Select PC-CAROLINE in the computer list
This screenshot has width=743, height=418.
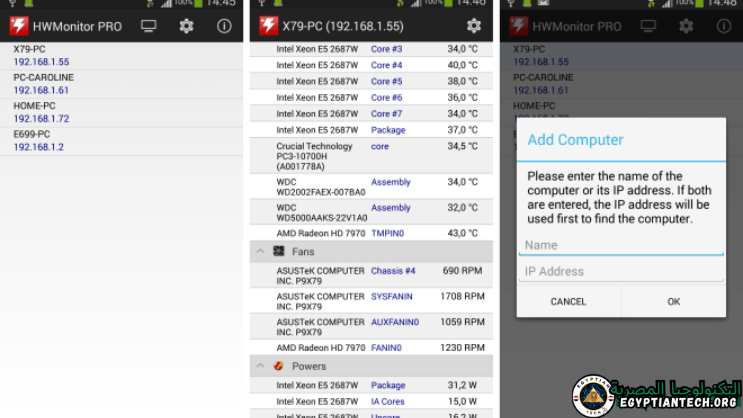122,83
